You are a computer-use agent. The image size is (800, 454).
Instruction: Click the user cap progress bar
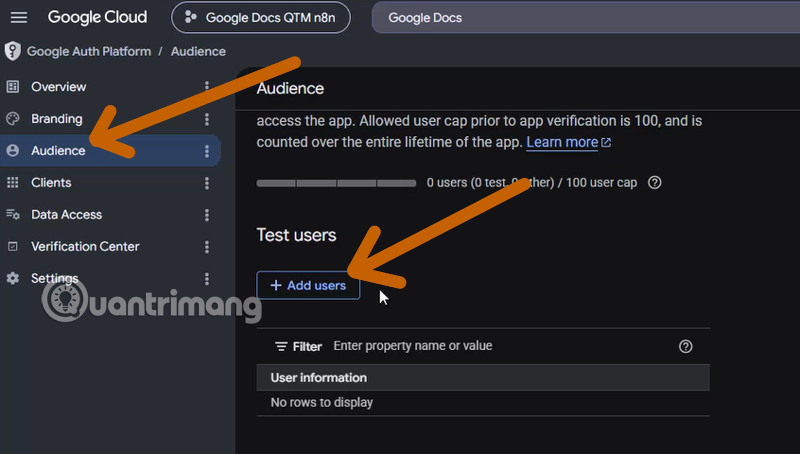(x=336, y=183)
